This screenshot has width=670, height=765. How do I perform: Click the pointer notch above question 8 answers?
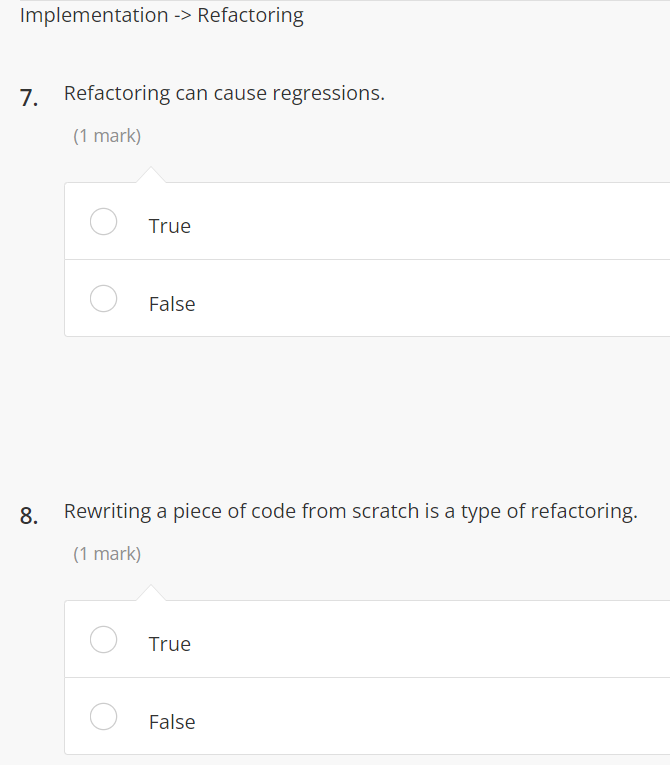point(150,594)
